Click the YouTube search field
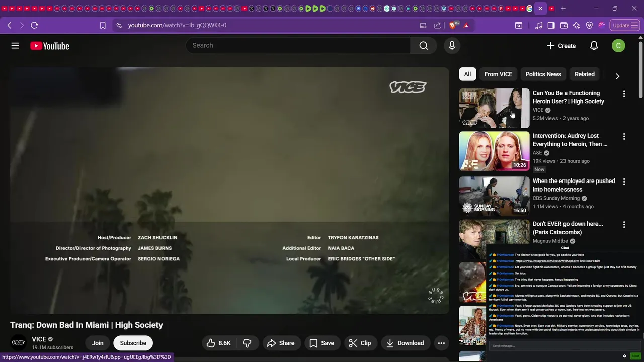 [x=299, y=46]
